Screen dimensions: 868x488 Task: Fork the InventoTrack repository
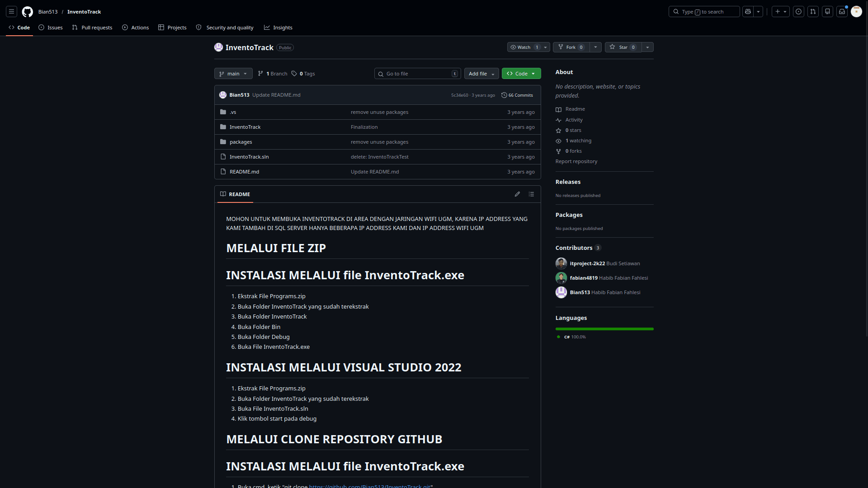(571, 47)
